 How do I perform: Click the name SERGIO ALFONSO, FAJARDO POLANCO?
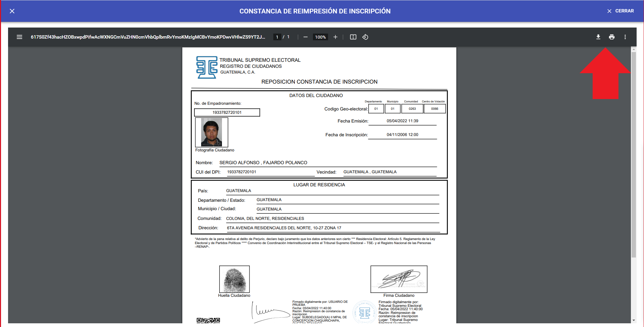263,163
